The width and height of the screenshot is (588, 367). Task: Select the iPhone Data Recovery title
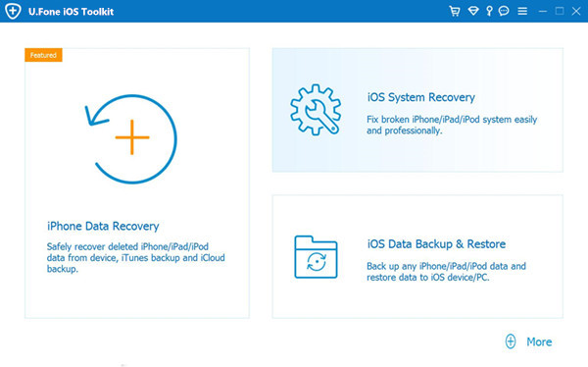(103, 226)
